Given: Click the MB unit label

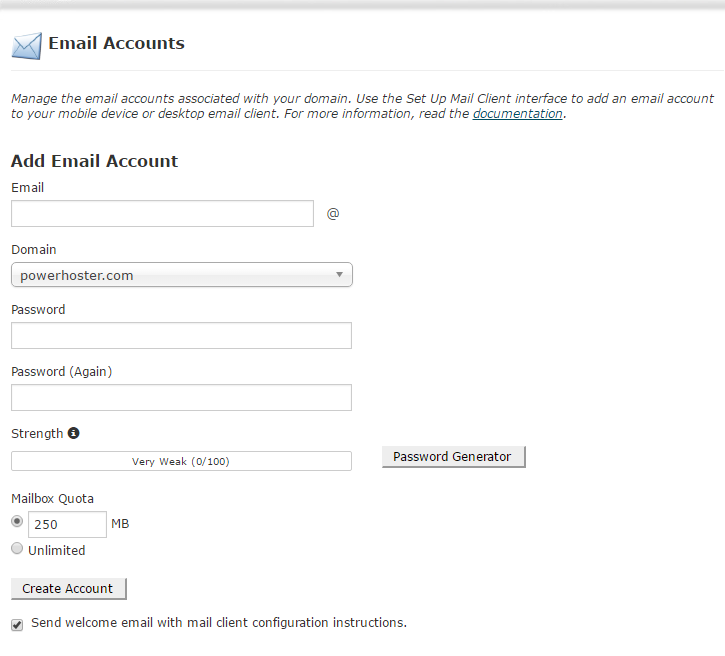Looking at the screenshot, I should pos(120,524).
